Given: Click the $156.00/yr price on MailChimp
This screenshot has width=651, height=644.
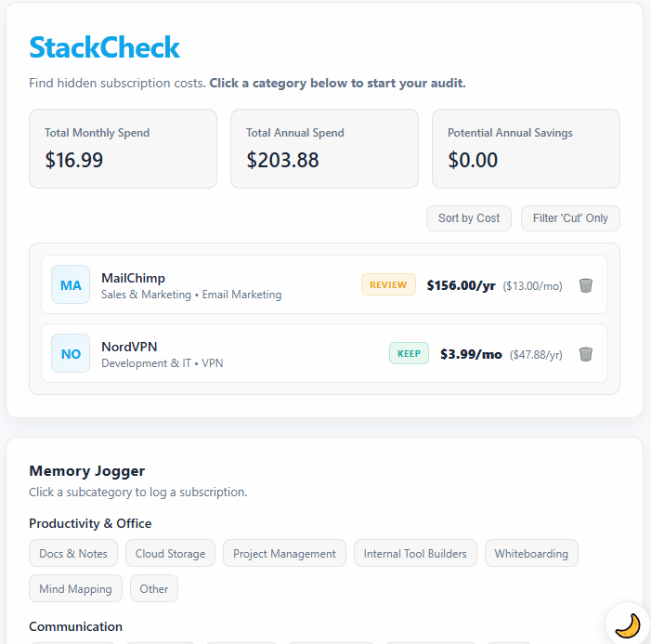Looking at the screenshot, I should coord(462,285).
